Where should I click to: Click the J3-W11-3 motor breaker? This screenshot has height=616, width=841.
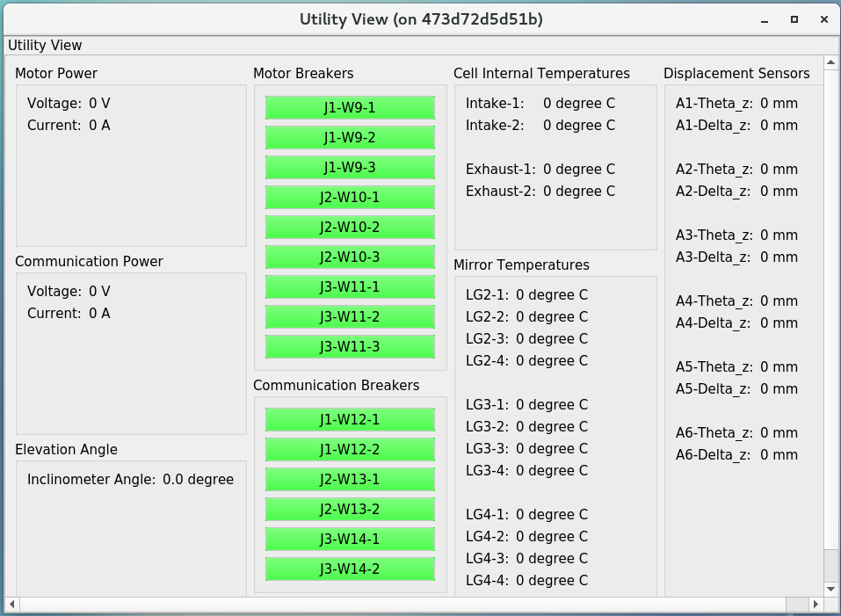[350, 346]
